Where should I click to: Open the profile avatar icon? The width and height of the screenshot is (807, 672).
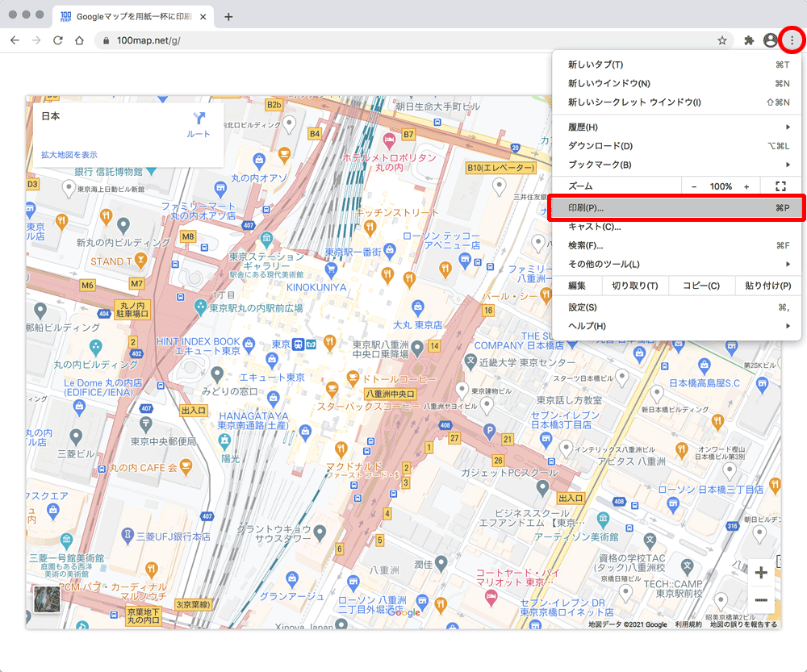tap(770, 40)
